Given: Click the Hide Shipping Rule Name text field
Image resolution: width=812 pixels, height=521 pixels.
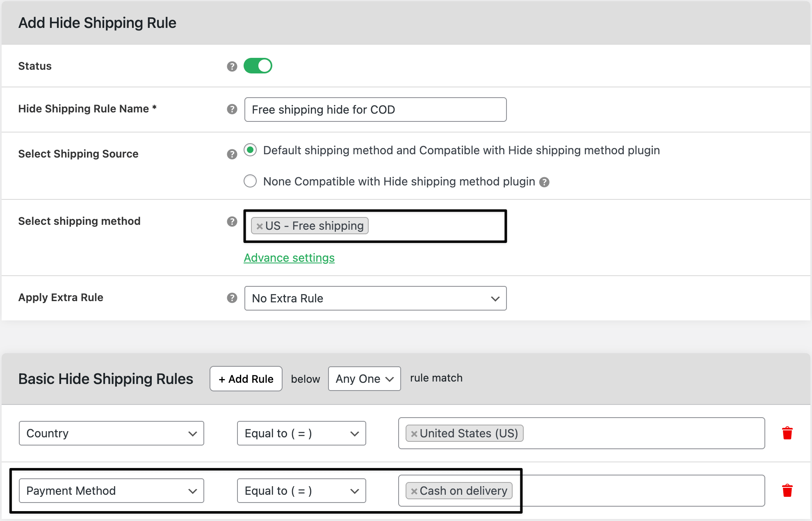Looking at the screenshot, I should point(375,110).
